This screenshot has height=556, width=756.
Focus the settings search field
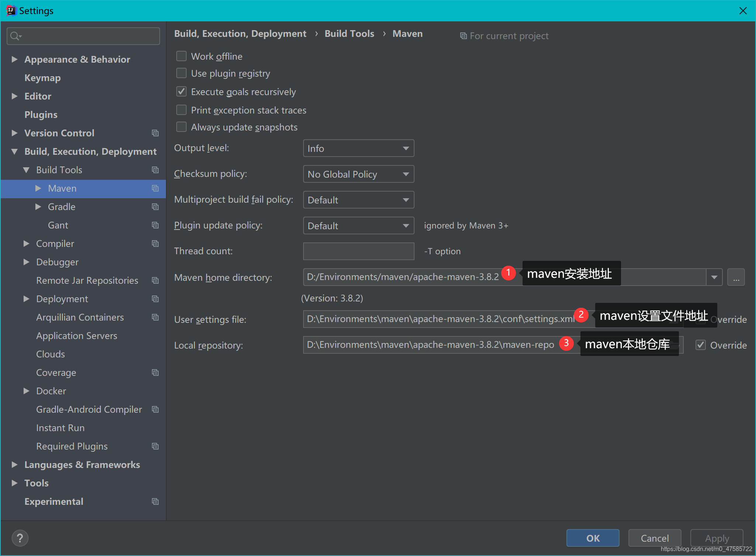point(83,36)
